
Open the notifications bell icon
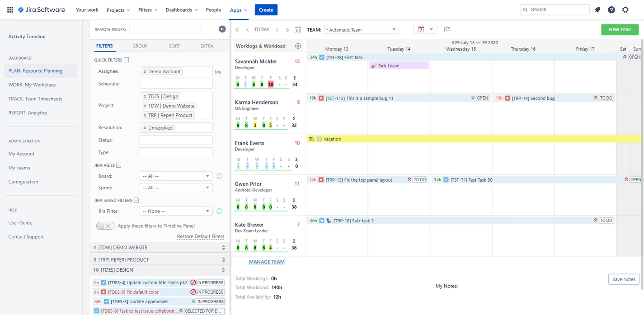pos(597,9)
